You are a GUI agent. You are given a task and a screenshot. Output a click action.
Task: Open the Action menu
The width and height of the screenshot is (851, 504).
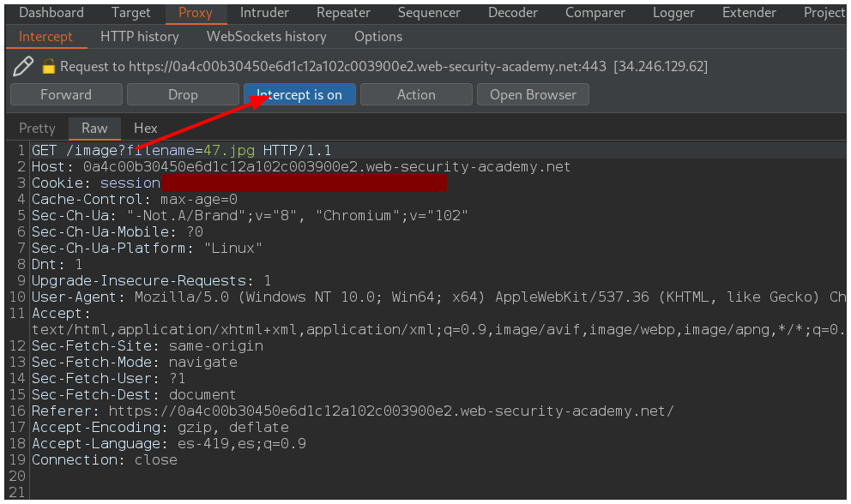pos(416,94)
